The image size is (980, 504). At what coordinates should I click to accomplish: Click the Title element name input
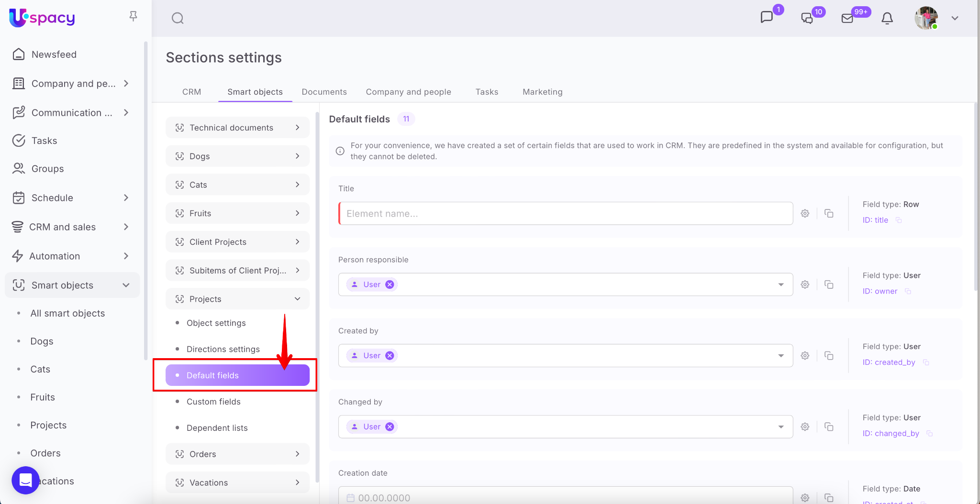pos(566,214)
